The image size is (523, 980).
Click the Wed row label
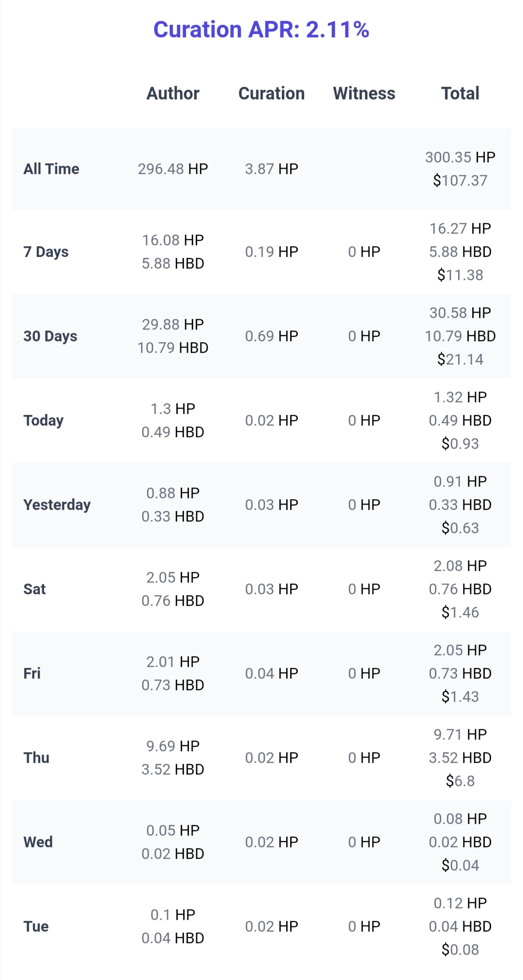pos(38,842)
